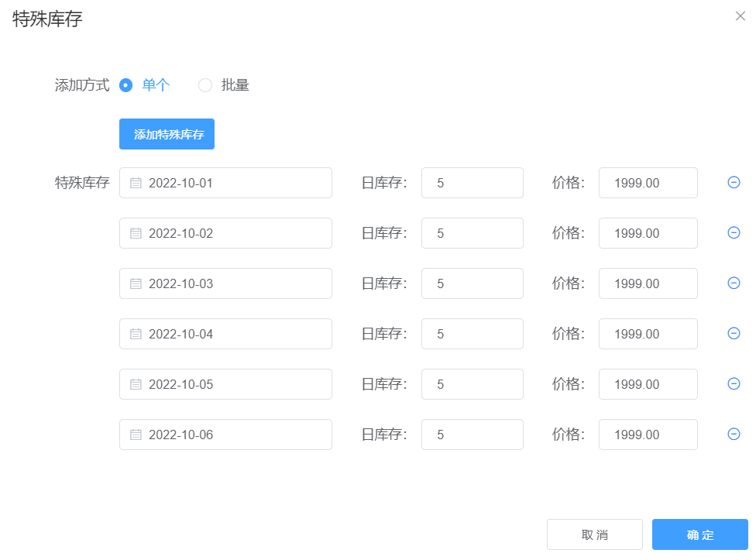This screenshot has height=560, width=756.
Task: Remove the 2022-10-06 special stock row
Action: coord(734,435)
